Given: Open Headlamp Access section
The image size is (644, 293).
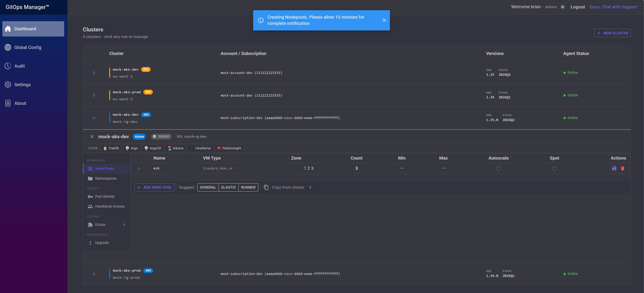Looking at the screenshot, I should (107, 206).
